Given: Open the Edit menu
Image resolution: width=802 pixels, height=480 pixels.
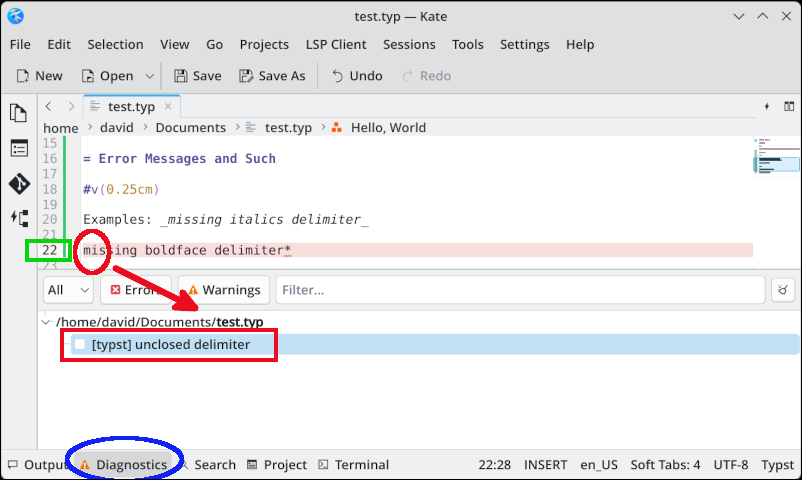Looking at the screenshot, I should coord(59,45).
